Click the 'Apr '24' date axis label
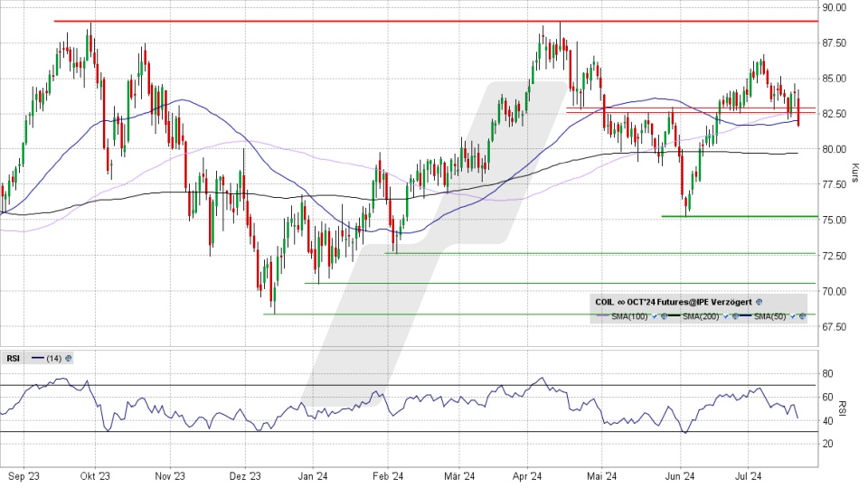Viewport: 868px width, 488px height. point(527,476)
